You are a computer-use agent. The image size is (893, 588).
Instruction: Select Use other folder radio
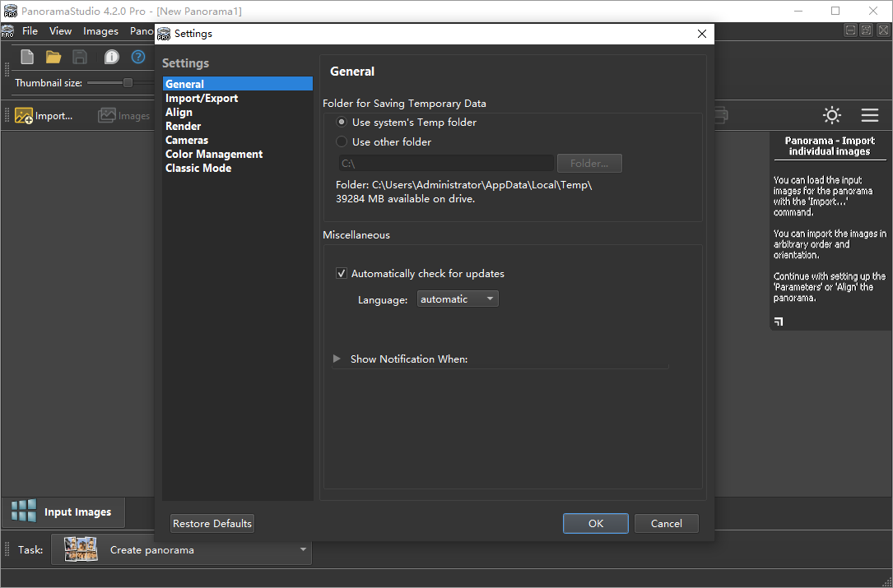[x=342, y=141]
